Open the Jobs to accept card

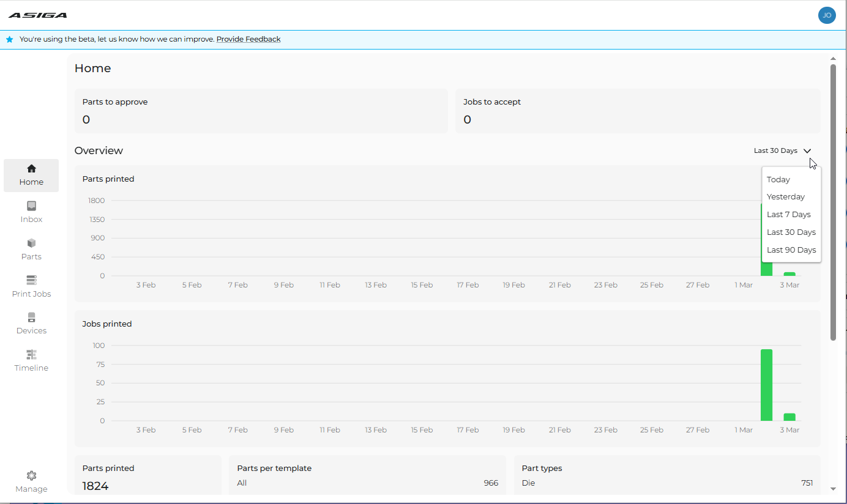(638, 111)
